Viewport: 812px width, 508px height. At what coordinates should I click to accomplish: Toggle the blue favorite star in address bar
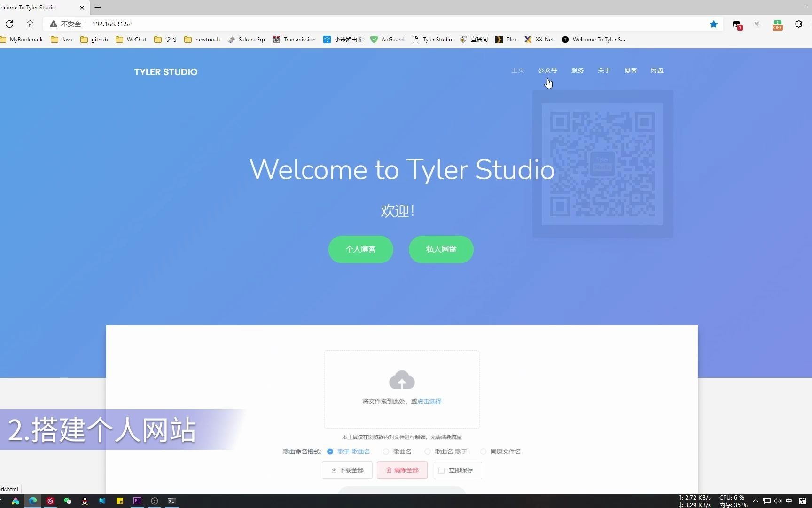click(714, 24)
